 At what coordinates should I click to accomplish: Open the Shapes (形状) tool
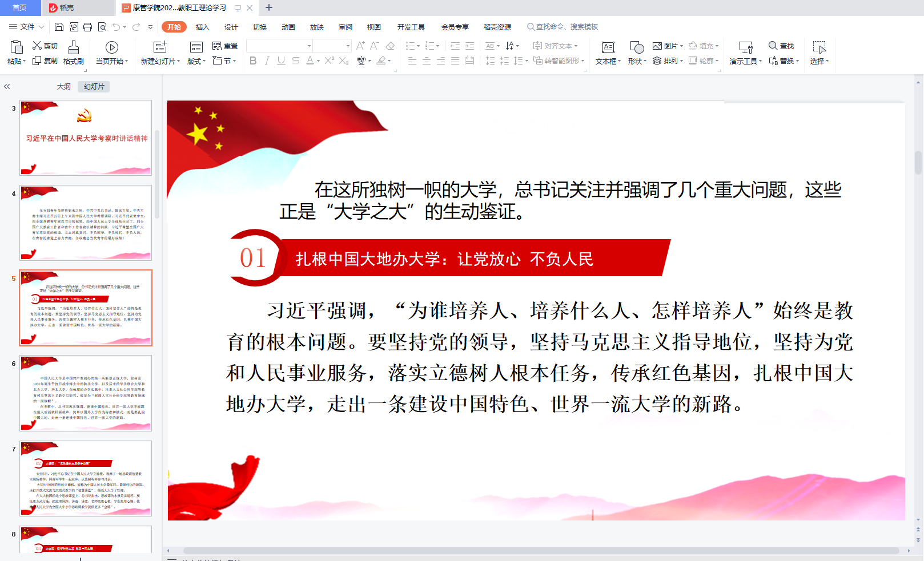[637, 47]
